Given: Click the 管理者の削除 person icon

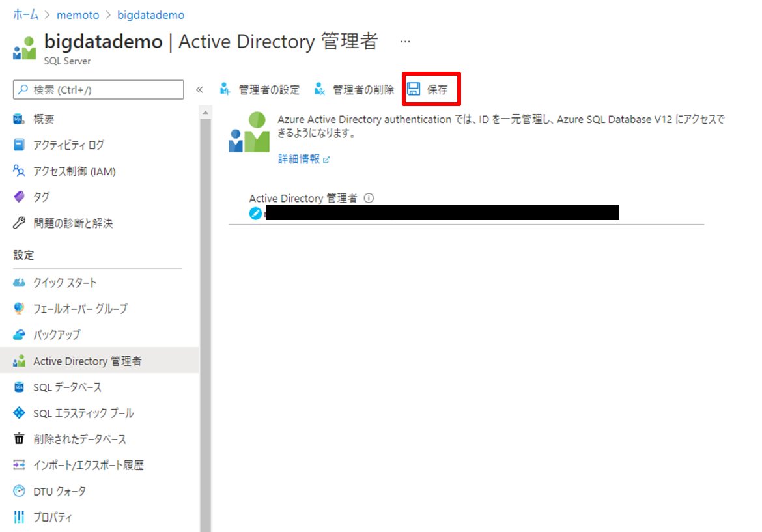Looking at the screenshot, I should coord(319,89).
